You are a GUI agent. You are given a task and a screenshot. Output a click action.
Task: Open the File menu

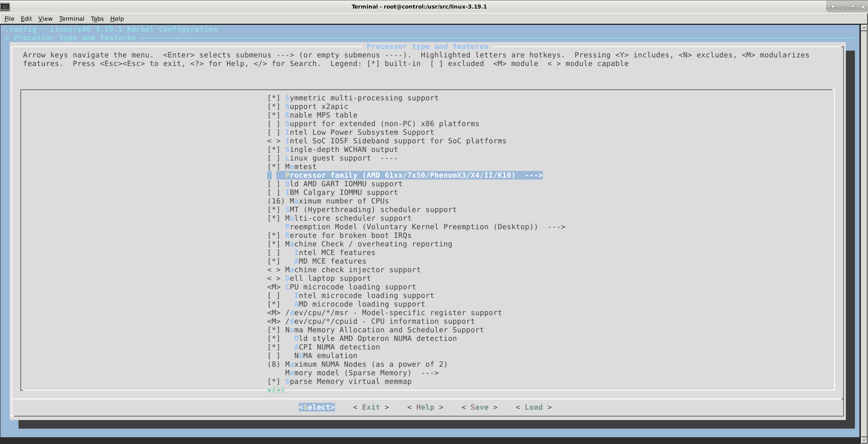click(9, 19)
